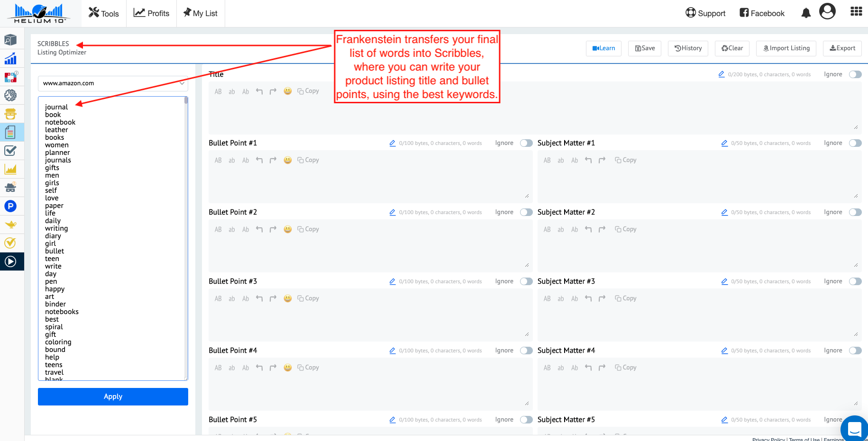Screen dimensions: 868x441
Task: Select the word 'planner' in keyword list
Action: (x=57, y=153)
